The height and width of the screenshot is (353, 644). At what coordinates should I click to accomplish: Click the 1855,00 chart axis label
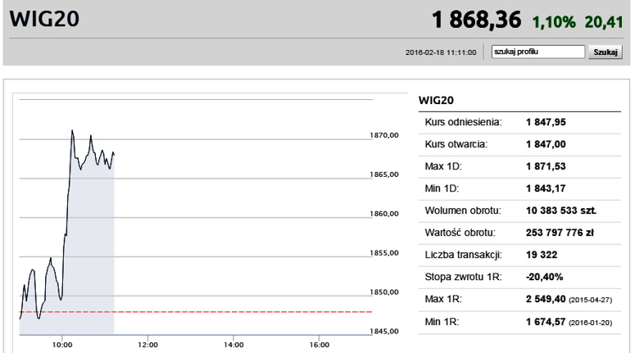click(384, 253)
